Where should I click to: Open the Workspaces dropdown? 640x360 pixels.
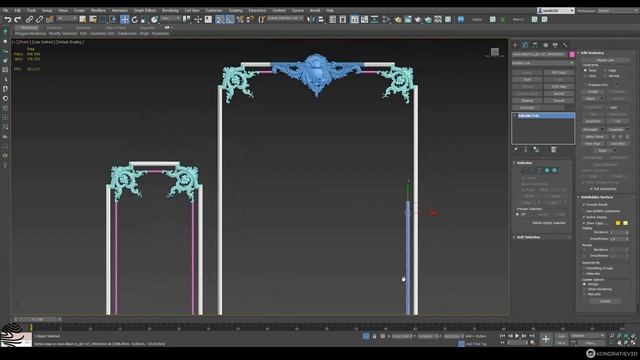(618, 11)
